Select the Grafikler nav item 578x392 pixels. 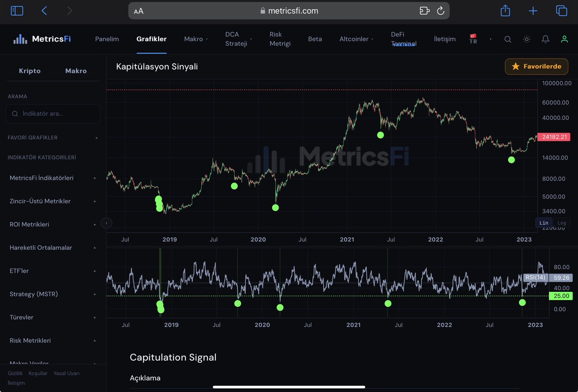click(x=151, y=39)
